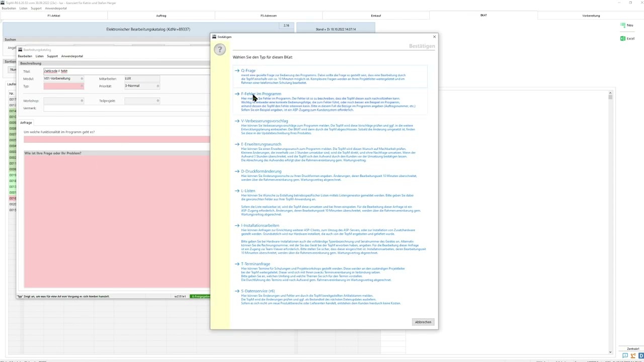The height and width of the screenshot is (362, 644).
Task: Click the Vermerk input field
Action: tap(126, 108)
